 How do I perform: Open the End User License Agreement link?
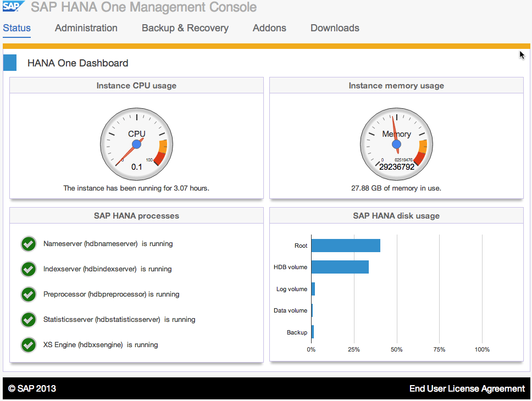[467, 388]
